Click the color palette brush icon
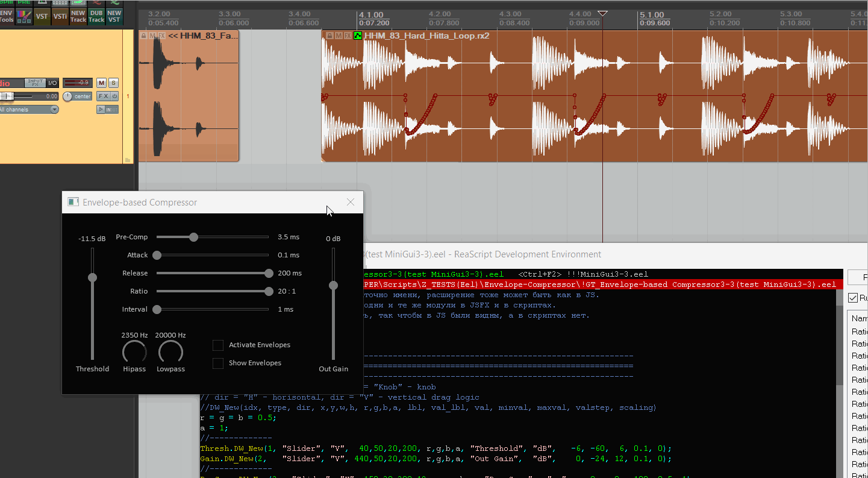The height and width of the screenshot is (478, 868). (x=23, y=16)
